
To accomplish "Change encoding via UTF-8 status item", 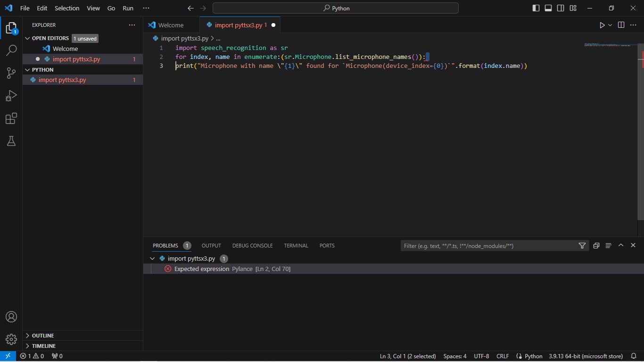I will pyautogui.click(x=481, y=356).
